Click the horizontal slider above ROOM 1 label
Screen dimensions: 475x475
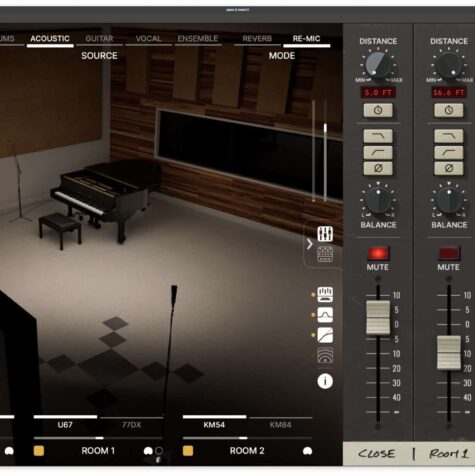(98, 438)
